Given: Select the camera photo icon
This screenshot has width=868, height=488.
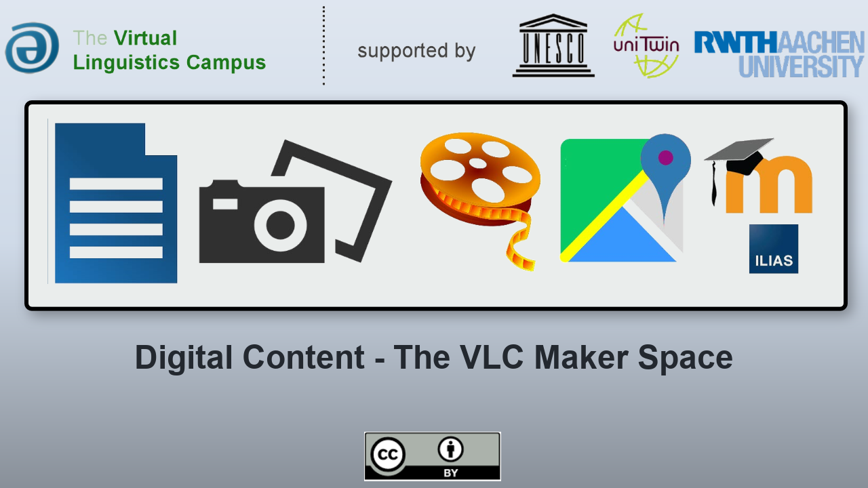Looking at the screenshot, I should pos(295,201).
